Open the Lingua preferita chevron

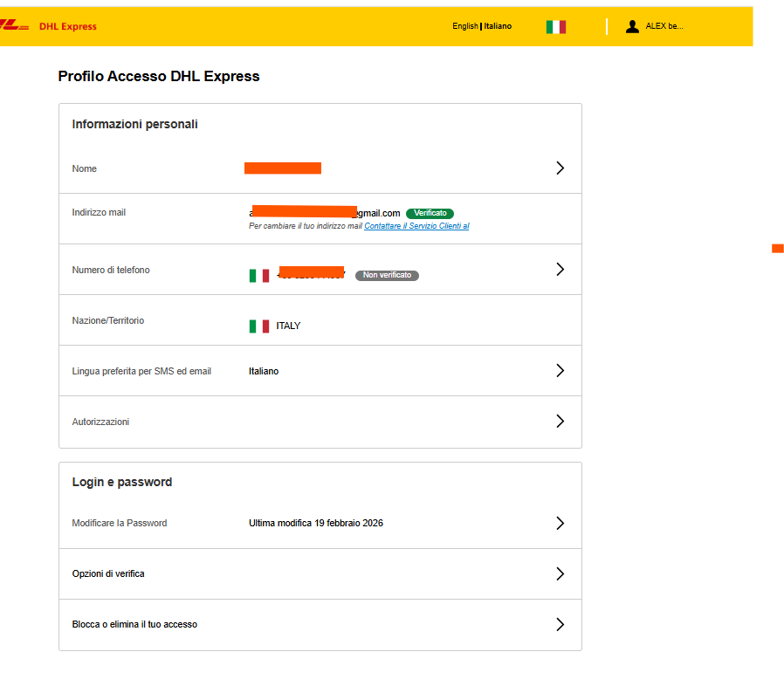click(560, 370)
